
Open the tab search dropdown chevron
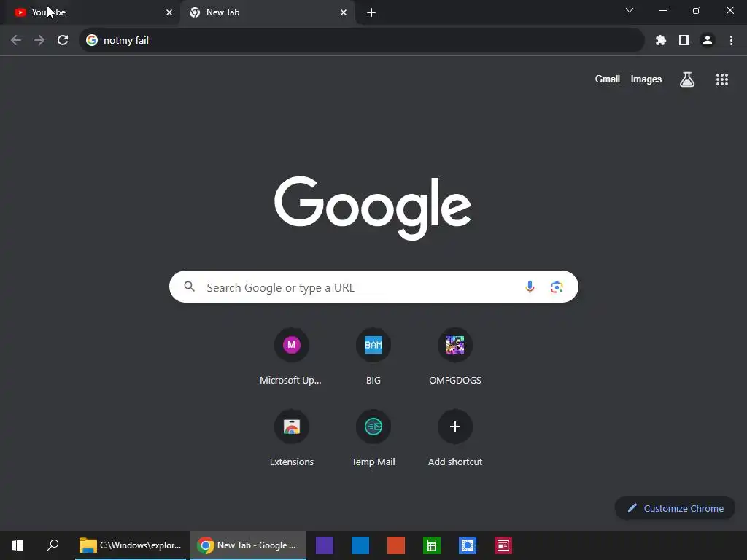click(630, 10)
